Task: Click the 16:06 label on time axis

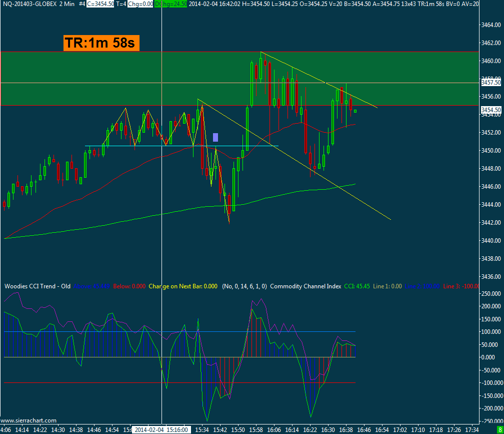Action: [274, 430]
